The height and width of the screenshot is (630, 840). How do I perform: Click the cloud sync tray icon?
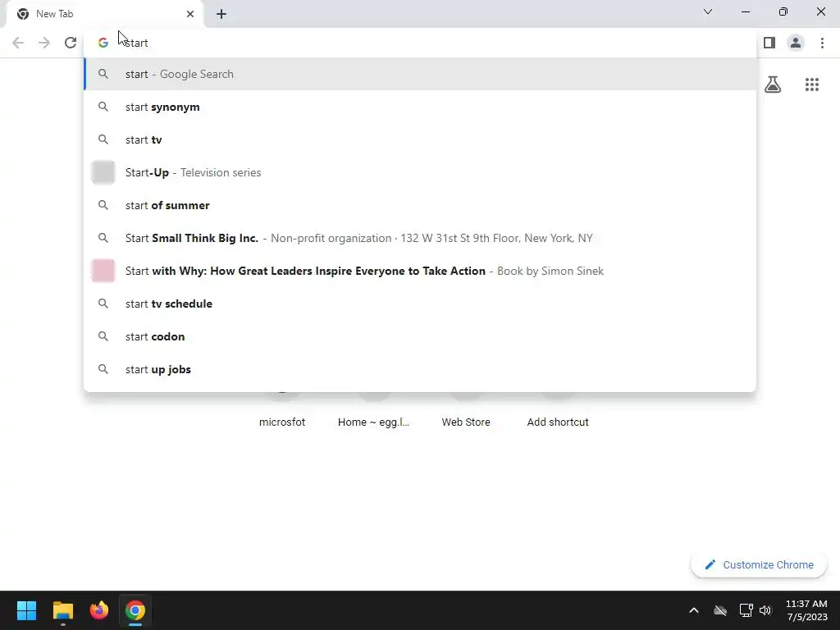tap(720, 610)
